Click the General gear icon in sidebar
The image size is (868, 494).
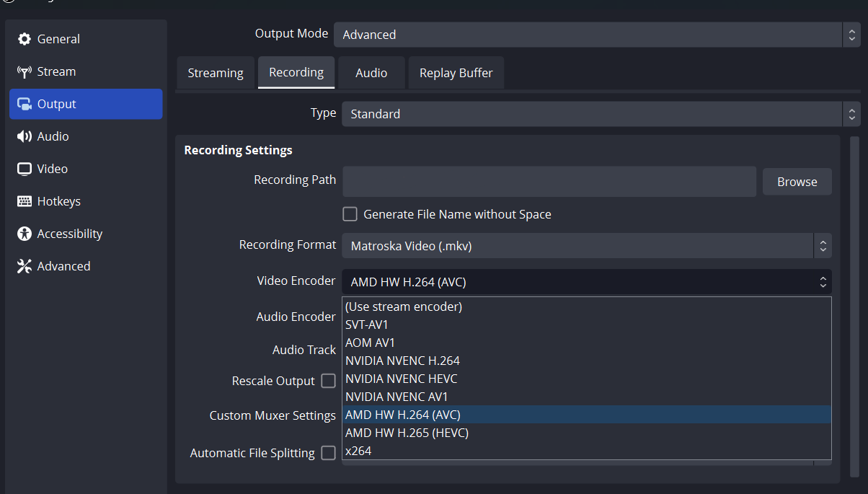coord(25,39)
